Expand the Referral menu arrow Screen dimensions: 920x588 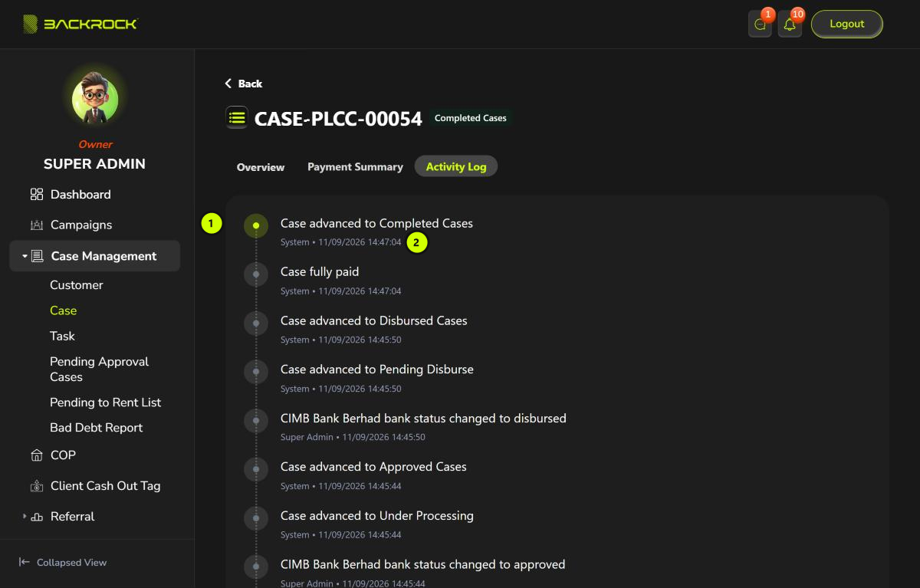(25, 517)
